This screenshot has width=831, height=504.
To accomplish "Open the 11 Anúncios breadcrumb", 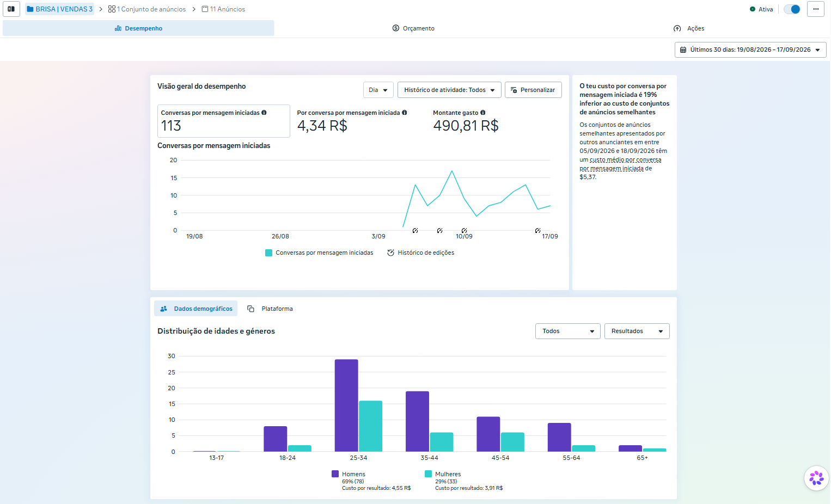I will (223, 9).
